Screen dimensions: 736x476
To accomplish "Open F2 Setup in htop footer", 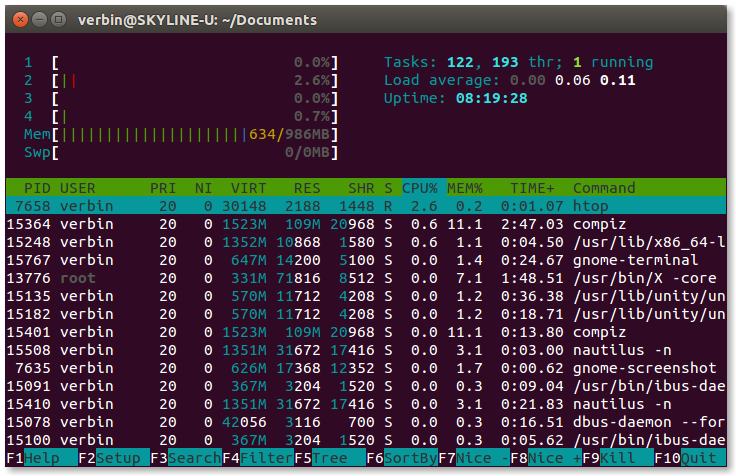I will pos(114,458).
